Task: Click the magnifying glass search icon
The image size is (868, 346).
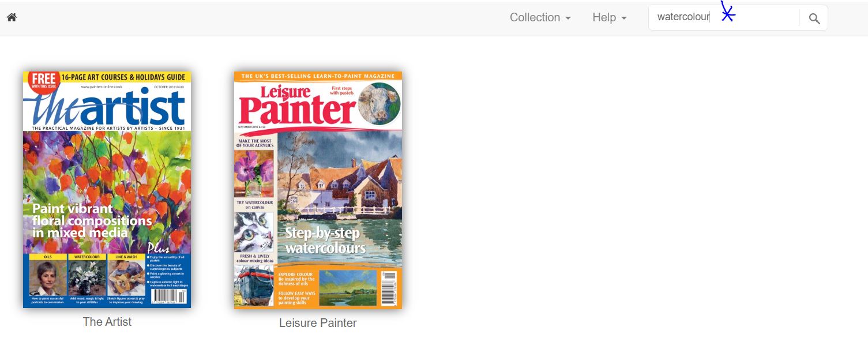Action: 814,18
